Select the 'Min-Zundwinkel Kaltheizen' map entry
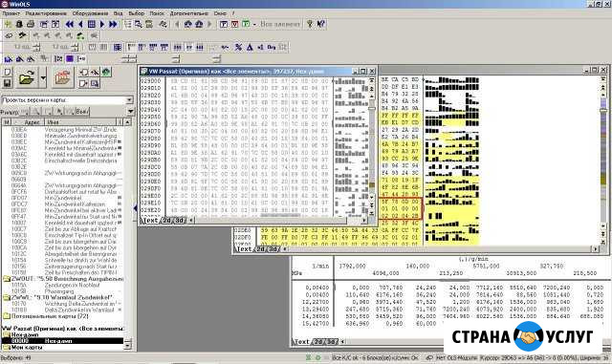Image resolution: width=612 pixels, height=364 pixels. tap(75, 204)
